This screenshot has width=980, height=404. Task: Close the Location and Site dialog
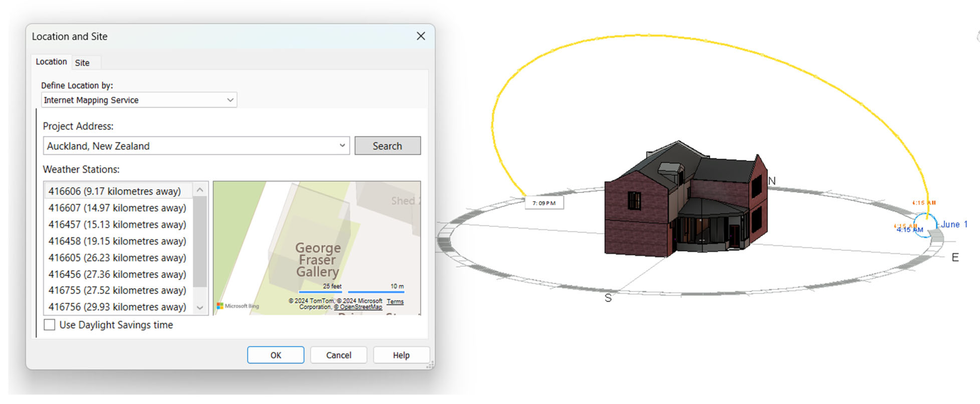[x=420, y=36]
